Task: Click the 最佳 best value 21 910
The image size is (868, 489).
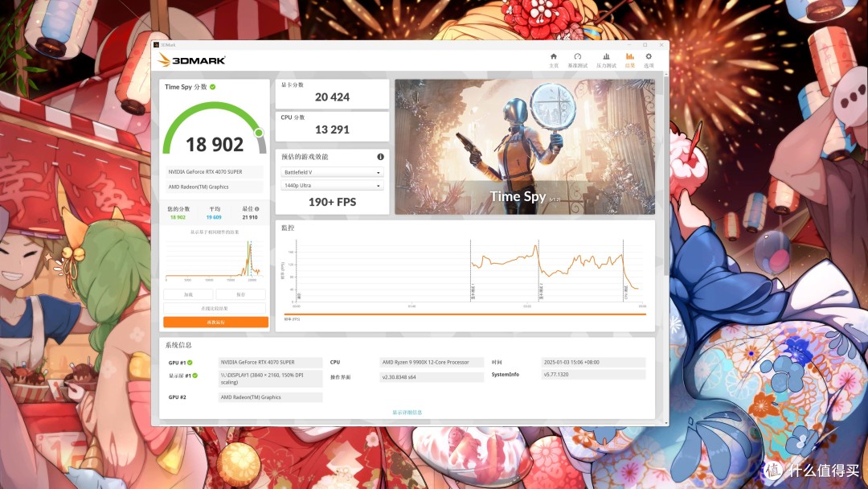Action: 250,218
